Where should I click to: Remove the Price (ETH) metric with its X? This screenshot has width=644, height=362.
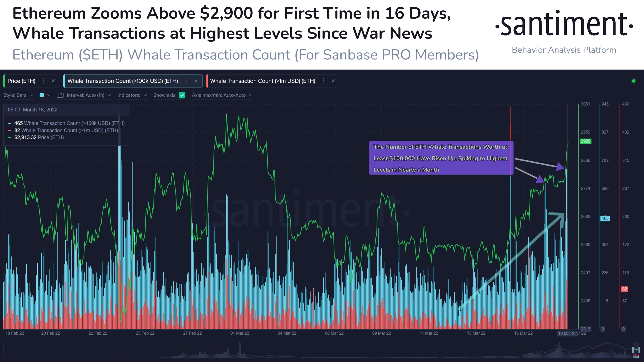pos(53,81)
